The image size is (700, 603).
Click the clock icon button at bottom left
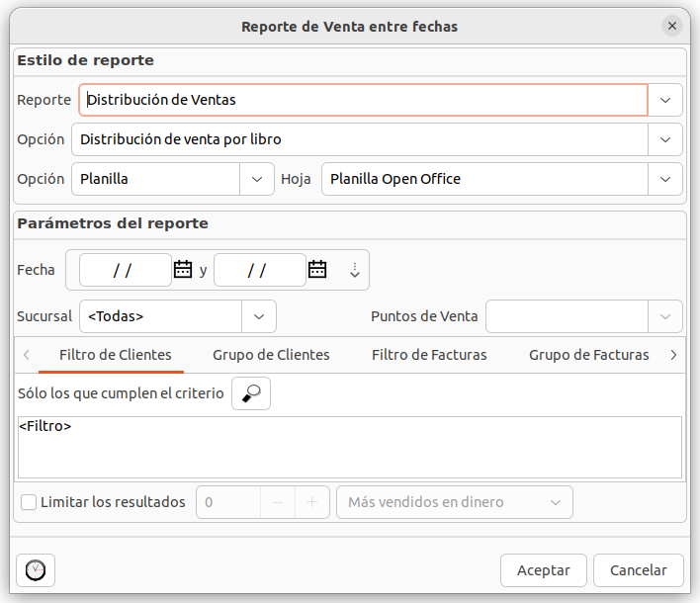[x=36, y=570]
